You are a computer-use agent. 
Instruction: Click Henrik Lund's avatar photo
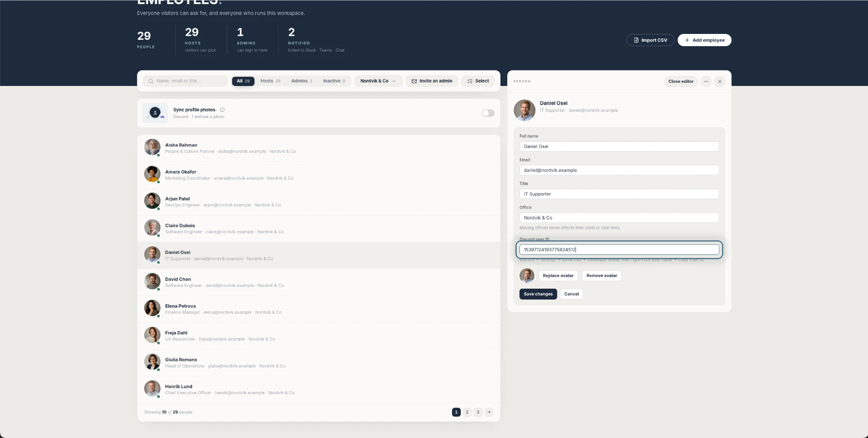(152, 389)
